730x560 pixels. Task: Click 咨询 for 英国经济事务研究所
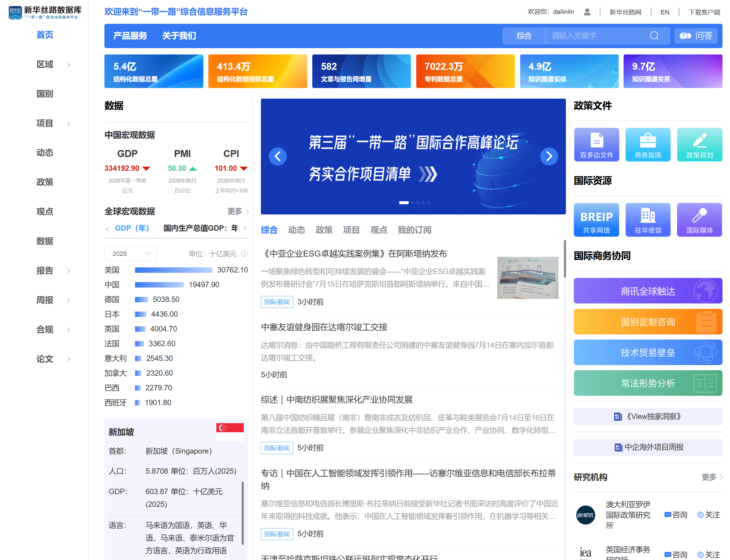click(675, 555)
